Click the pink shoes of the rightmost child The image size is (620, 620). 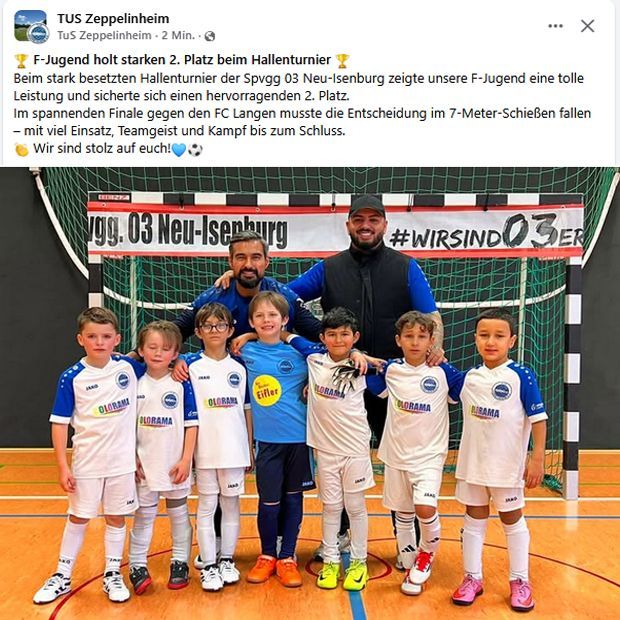(x=493, y=592)
